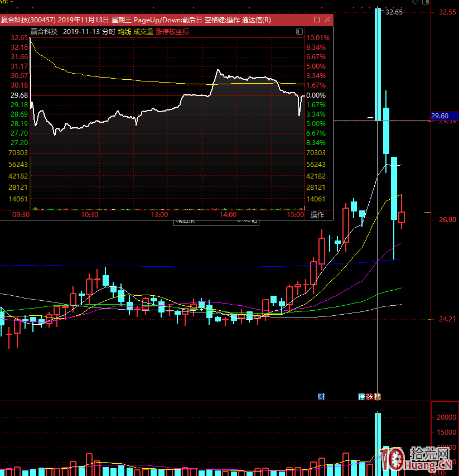Screen dimensions: 459x476
Task: Select the tallest cyan volume bar
Action: coord(378,441)
